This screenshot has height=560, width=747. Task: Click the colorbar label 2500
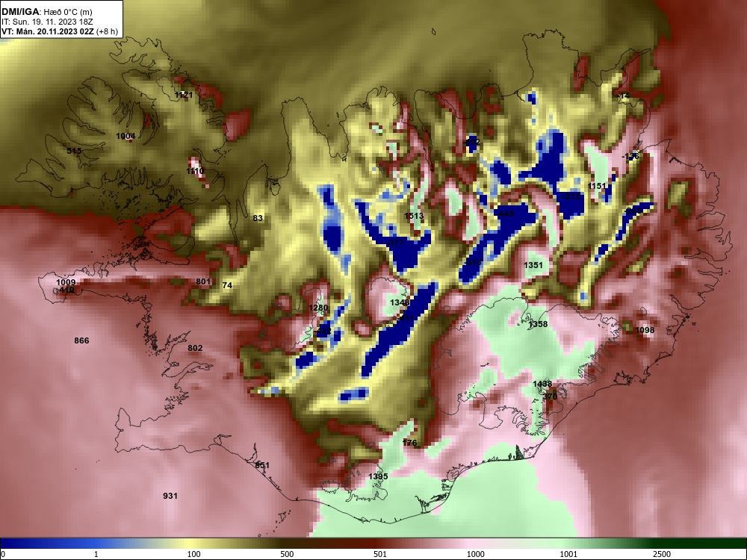(662, 554)
